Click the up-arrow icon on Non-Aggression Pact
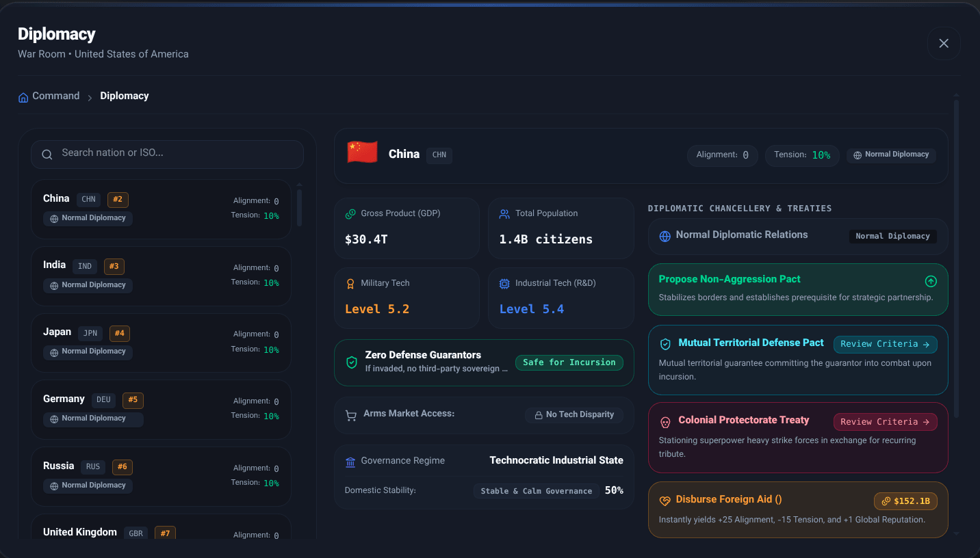The image size is (980, 558). click(x=931, y=281)
